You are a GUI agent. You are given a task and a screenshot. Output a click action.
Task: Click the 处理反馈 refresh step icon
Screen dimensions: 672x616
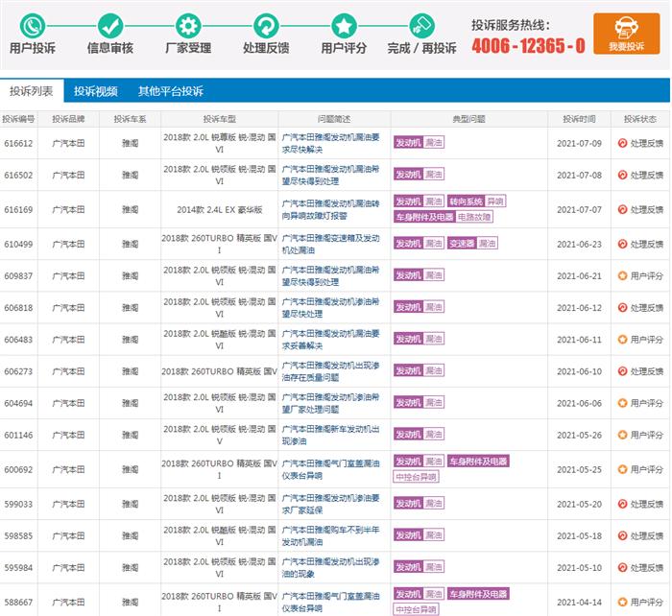tap(266, 26)
